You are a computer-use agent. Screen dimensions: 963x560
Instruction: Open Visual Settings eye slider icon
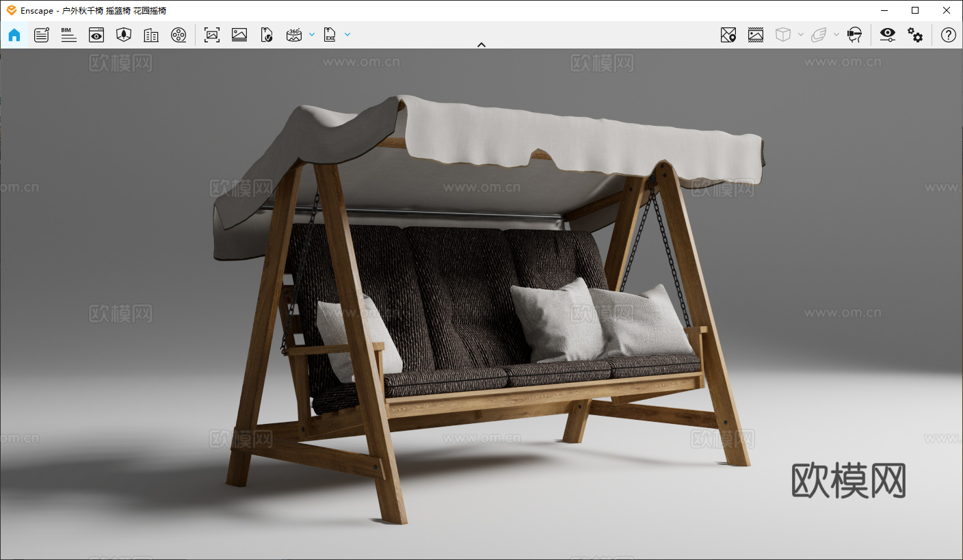(x=888, y=35)
